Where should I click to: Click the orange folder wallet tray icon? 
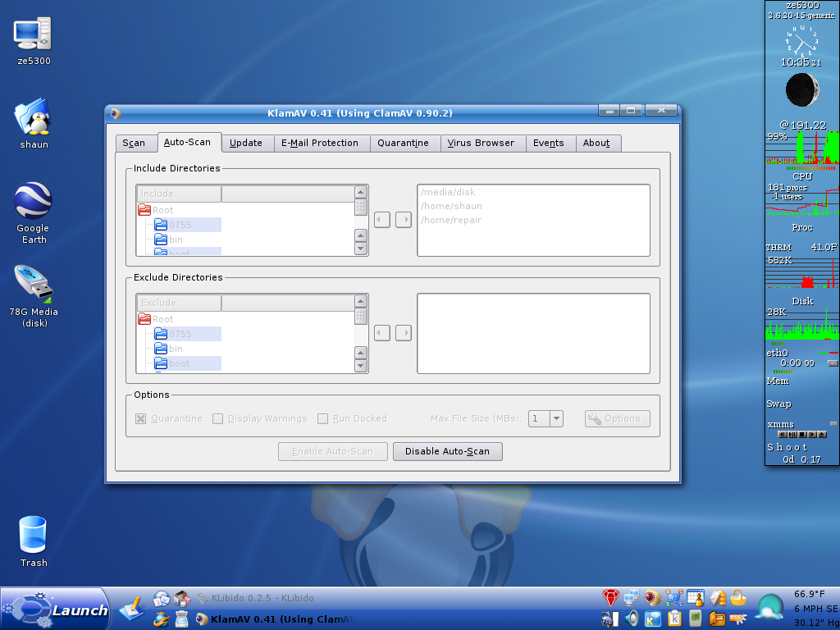(717, 619)
